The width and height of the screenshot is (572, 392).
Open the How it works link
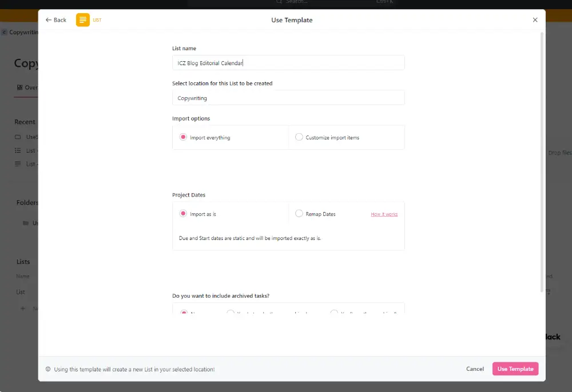(x=384, y=214)
